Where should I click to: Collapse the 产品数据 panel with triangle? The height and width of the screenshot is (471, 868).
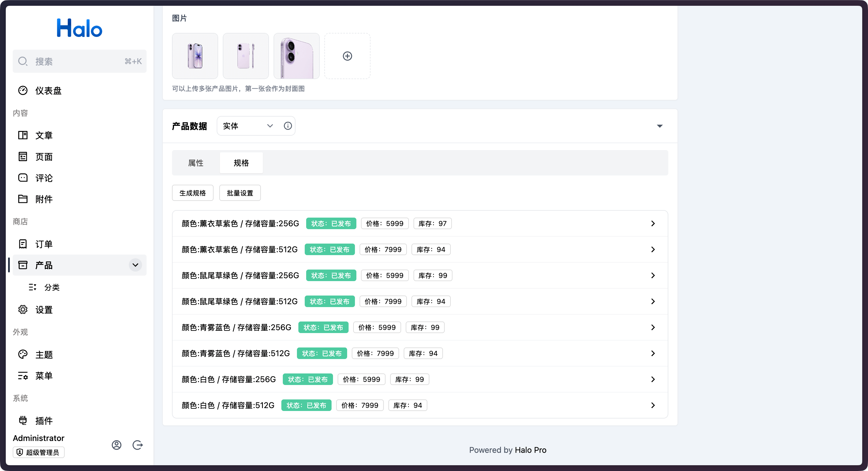[659, 126]
